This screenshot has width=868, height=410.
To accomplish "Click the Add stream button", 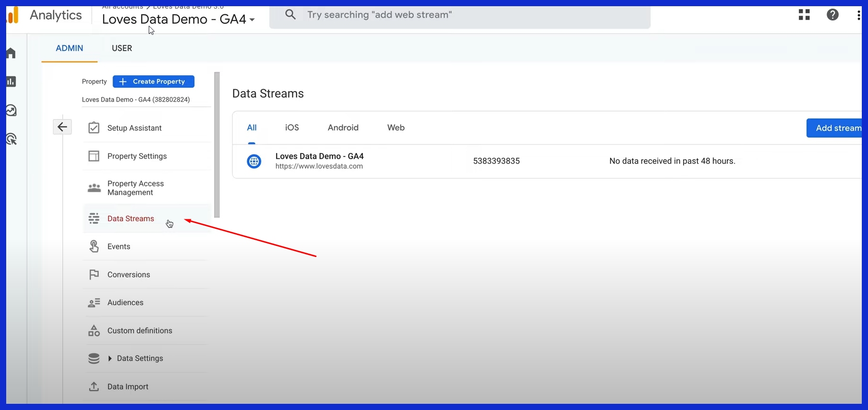I will [835, 128].
